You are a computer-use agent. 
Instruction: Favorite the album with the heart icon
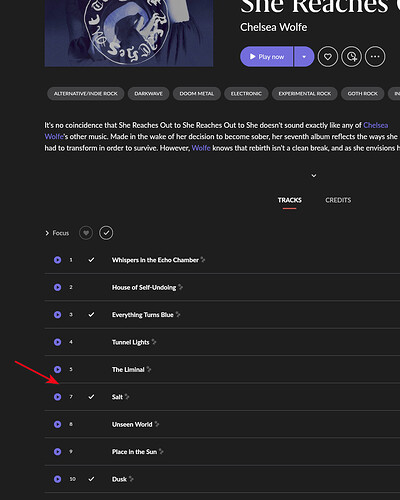pyautogui.click(x=328, y=57)
